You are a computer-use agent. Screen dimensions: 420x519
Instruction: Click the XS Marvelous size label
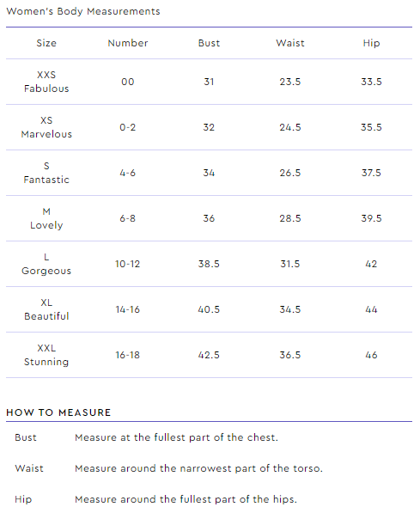click(x=46, y=127)
